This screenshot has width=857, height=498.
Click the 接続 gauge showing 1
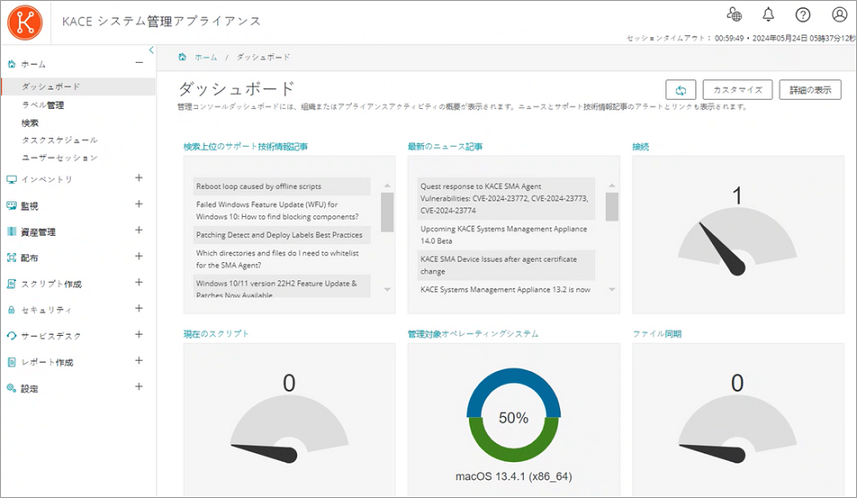[x=737, y=241]
